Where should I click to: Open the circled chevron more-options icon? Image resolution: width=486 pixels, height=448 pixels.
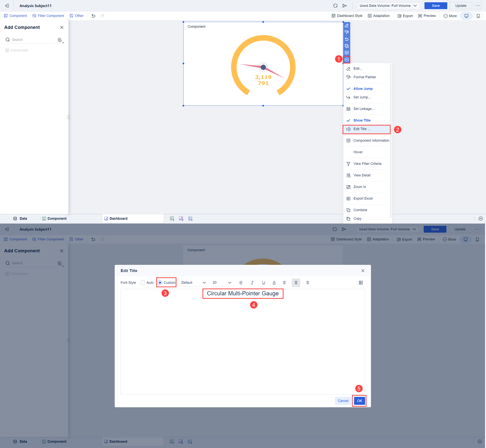coord(347,60)
